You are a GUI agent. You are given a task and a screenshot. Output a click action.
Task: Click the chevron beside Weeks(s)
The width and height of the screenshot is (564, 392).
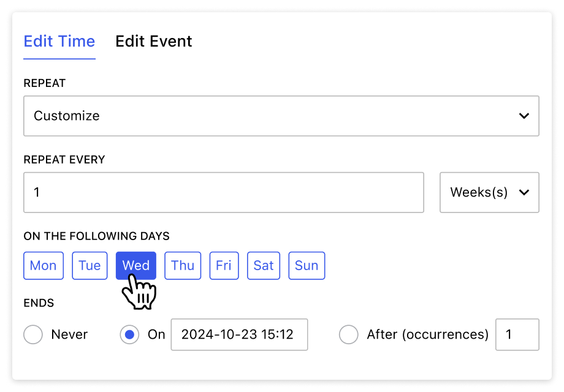524,192
